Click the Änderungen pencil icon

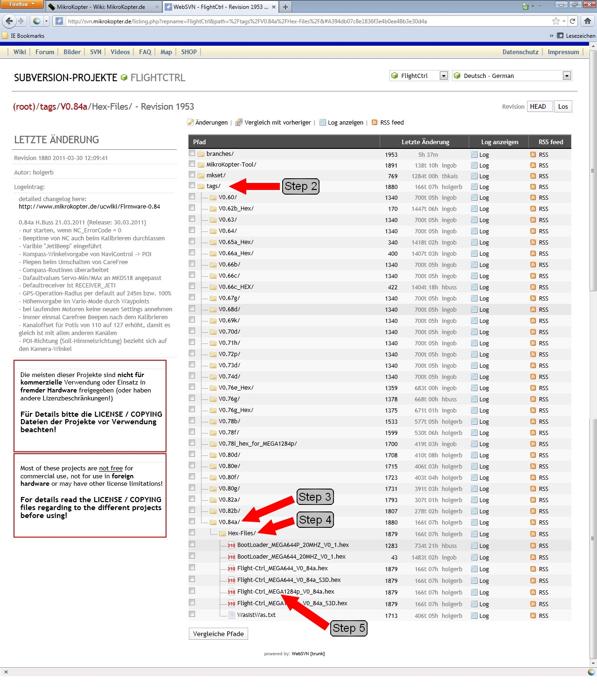[190, 123]
